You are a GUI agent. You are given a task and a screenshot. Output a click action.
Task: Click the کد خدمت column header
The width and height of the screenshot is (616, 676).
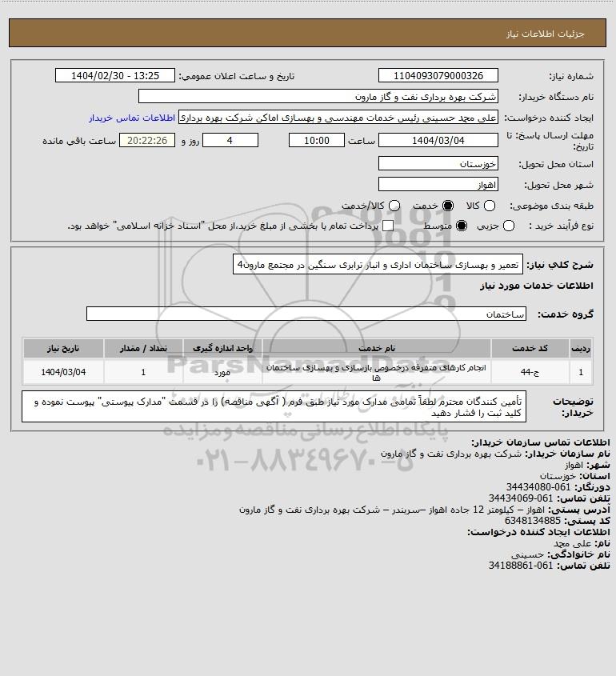coord(530,348)
